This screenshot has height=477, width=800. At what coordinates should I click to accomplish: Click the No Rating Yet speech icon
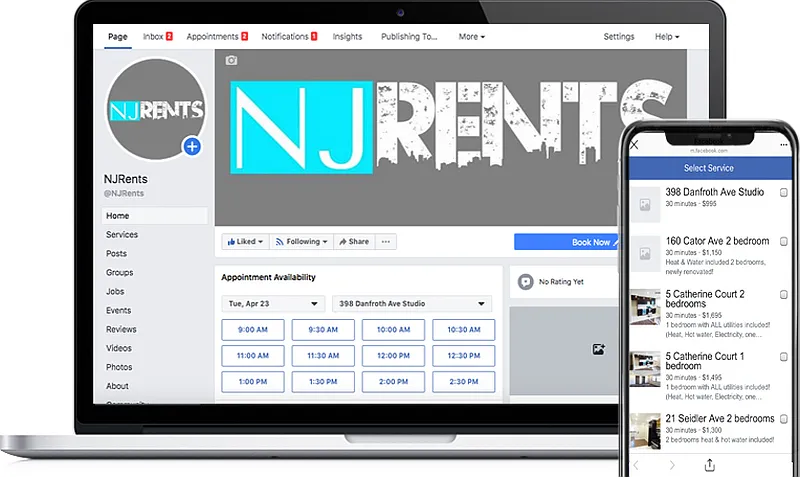pos(525,282)
